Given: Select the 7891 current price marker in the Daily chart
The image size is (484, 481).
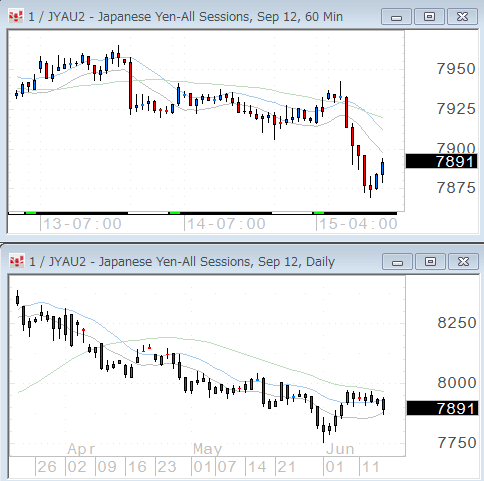Looking at the screenshot, I should coord(442,408).
